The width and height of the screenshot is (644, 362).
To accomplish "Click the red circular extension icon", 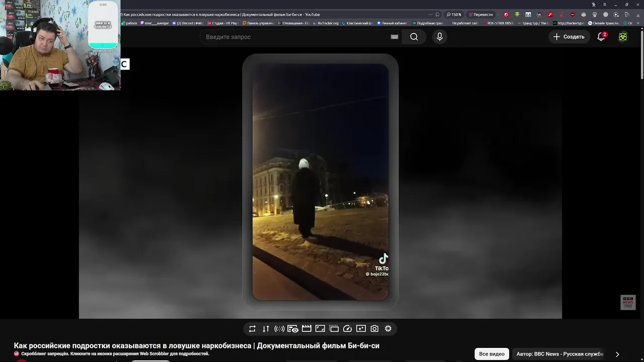I will pos(506,15).
